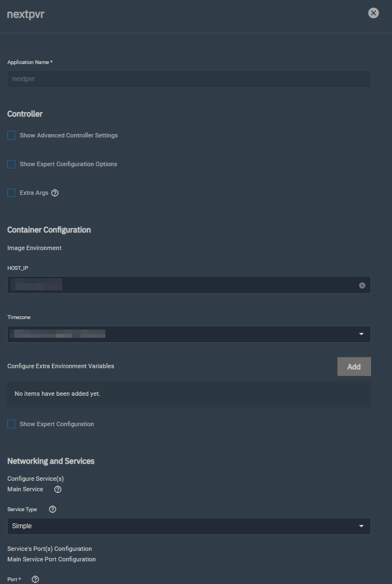Click the Controller section heading
This screenshot has height=584, width=392.
[25, 114]
